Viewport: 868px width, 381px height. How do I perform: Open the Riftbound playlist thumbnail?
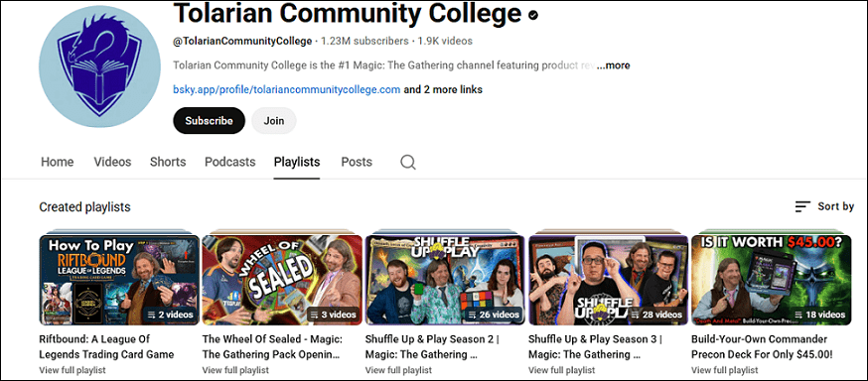[119, 280]
